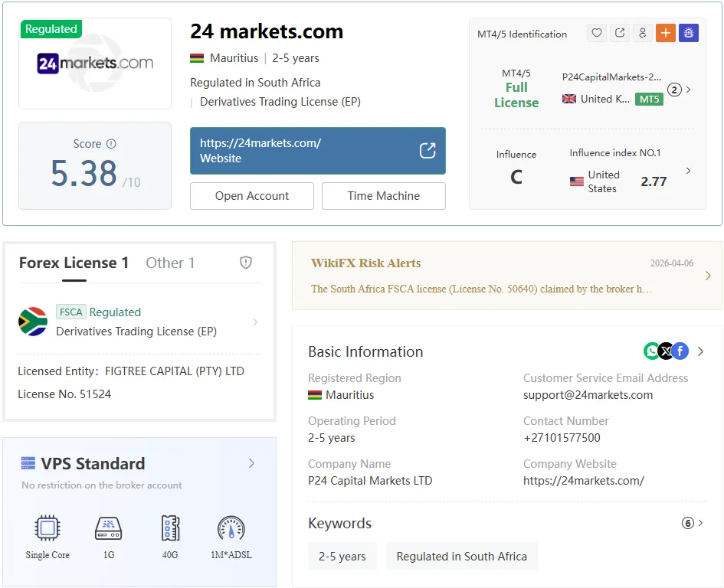Click the 5.38 score value
Image resolution: width=724 pixels, height=588 pixels.
(84, 174)
